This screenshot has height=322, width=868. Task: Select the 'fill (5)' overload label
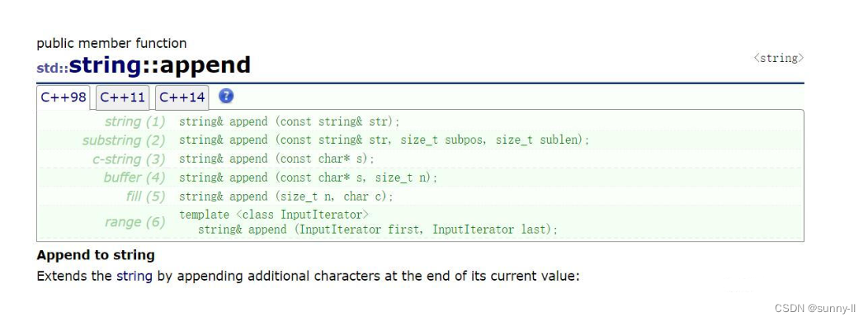click(x=145, y=197)
